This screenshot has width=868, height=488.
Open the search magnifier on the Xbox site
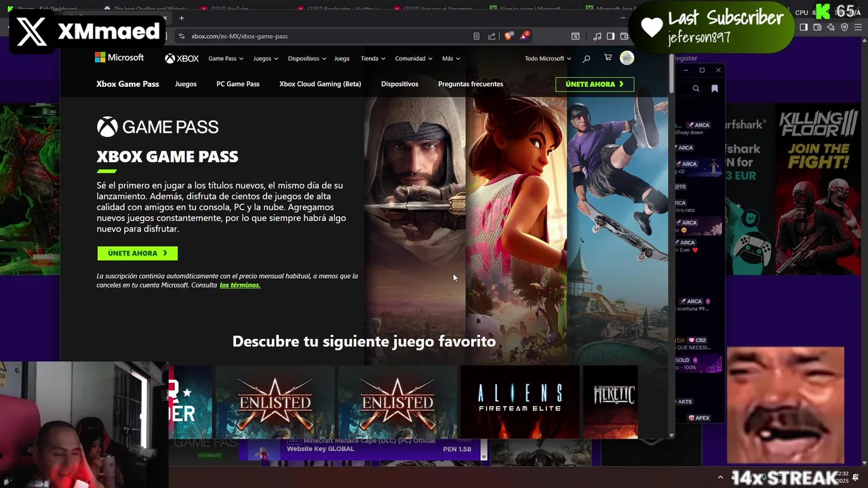[587, 59]
